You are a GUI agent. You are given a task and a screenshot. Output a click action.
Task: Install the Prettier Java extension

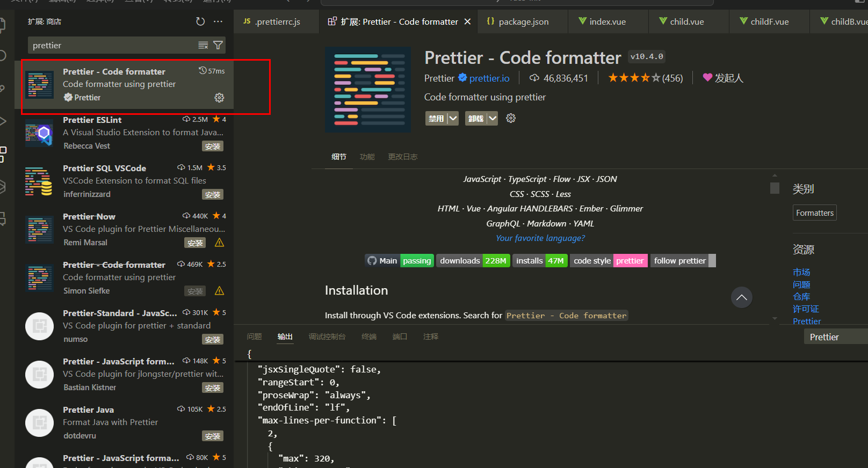tap(213, 436)
